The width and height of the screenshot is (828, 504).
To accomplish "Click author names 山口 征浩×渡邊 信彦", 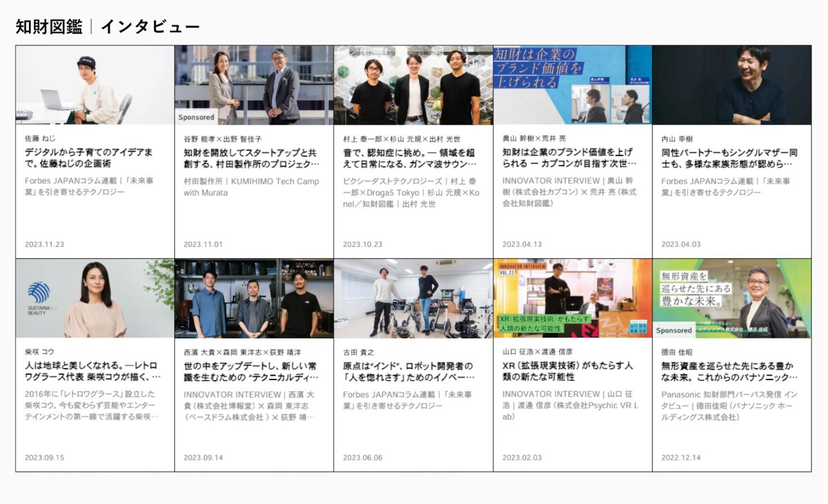I will pyautogui.click(x=537, y=352).
